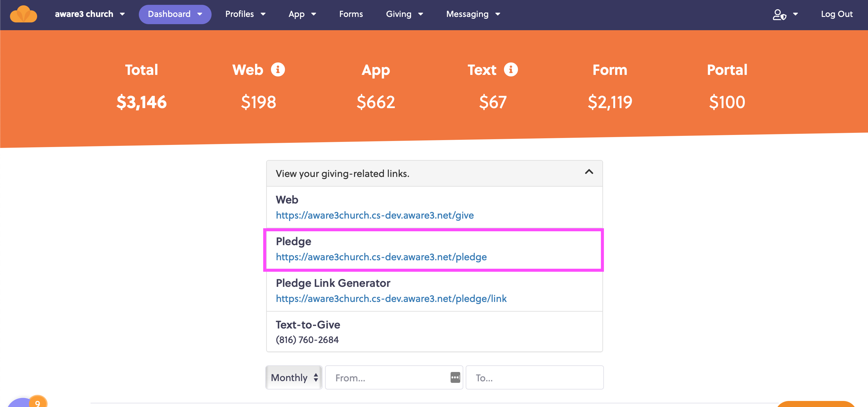Click Log Out

click(836, 14)
